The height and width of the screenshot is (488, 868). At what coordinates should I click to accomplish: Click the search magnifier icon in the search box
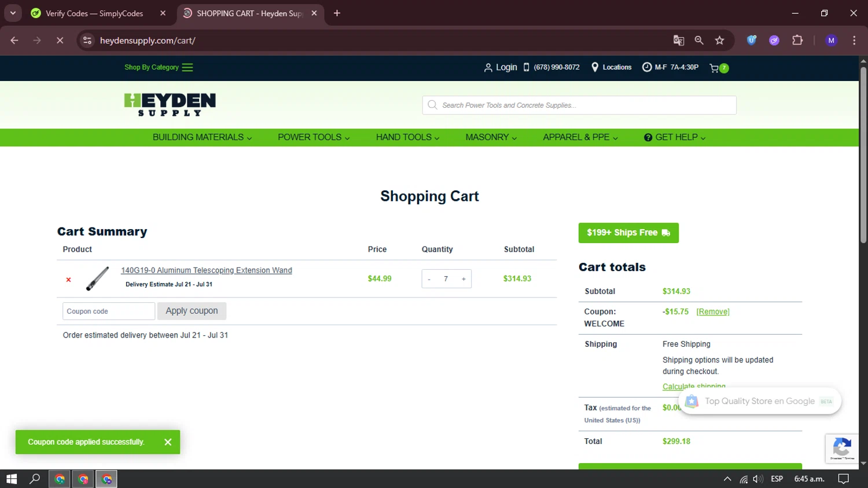(x=432, y=105)
